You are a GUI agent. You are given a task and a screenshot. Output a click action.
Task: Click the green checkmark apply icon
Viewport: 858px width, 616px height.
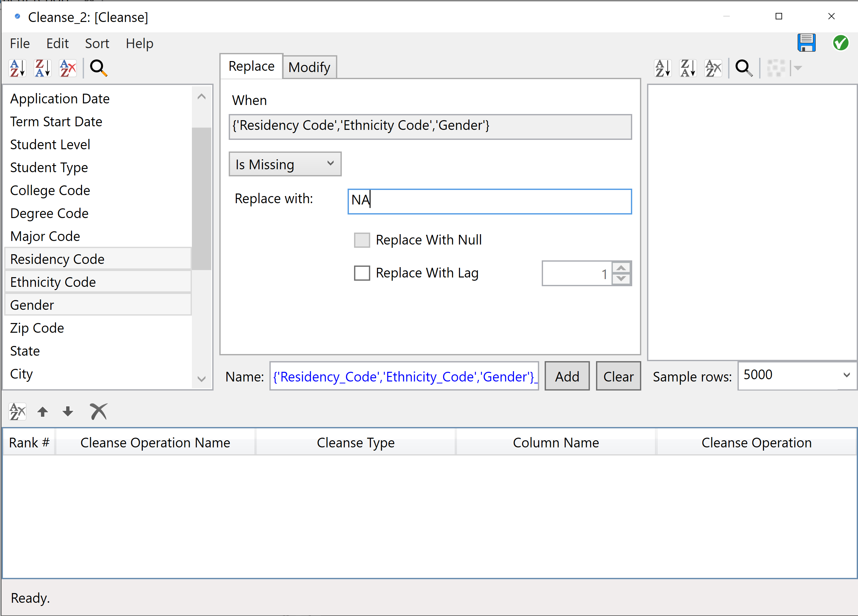pos(840,43)
